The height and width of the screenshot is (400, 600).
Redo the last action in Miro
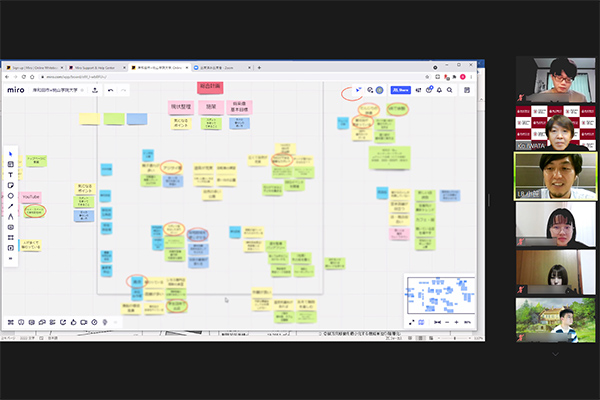coord(123,90)
